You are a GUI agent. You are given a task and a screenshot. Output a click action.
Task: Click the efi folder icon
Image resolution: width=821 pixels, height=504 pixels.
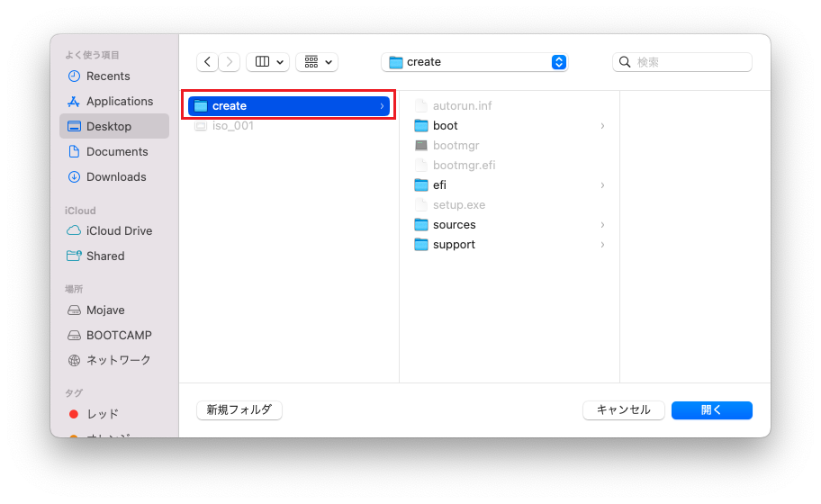pyautogui.click(x=421, y=184)
